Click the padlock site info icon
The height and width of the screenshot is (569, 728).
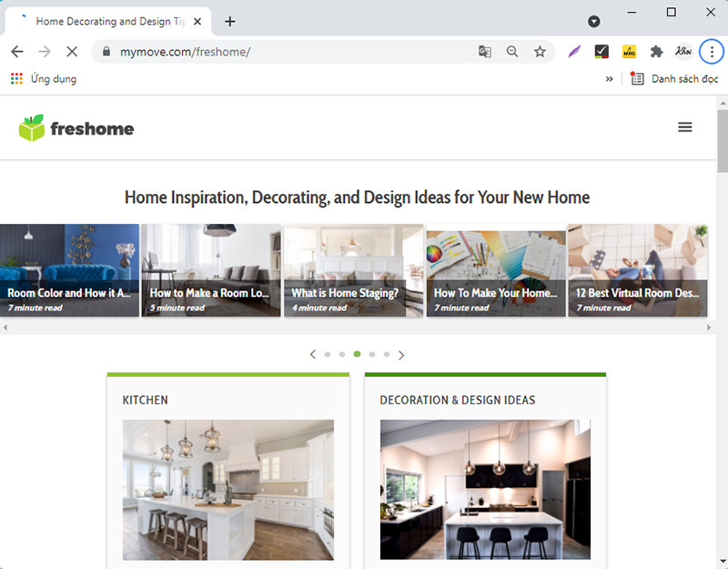coord(106,52)
